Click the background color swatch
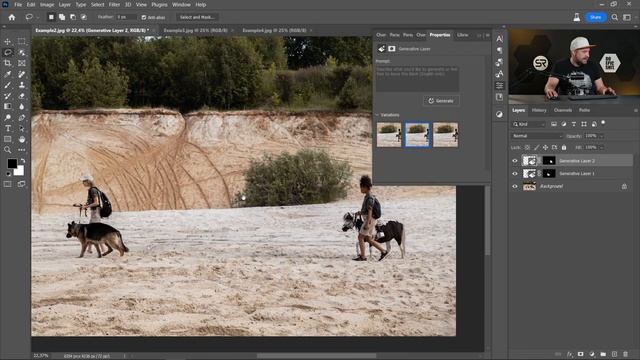The width and height of the screenshot is (640, 360). (20, 172)
